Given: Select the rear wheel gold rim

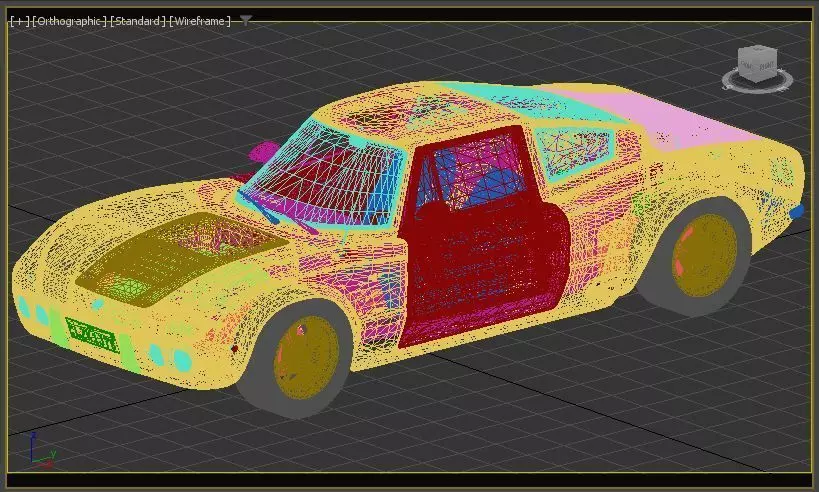Looking at the screenshot, I should (x=704, y=255).
